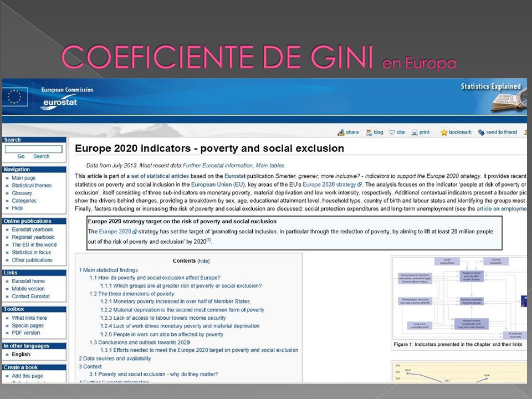Select Glossary in the Navigation menu
532x399 pixels.
point(22,193)
